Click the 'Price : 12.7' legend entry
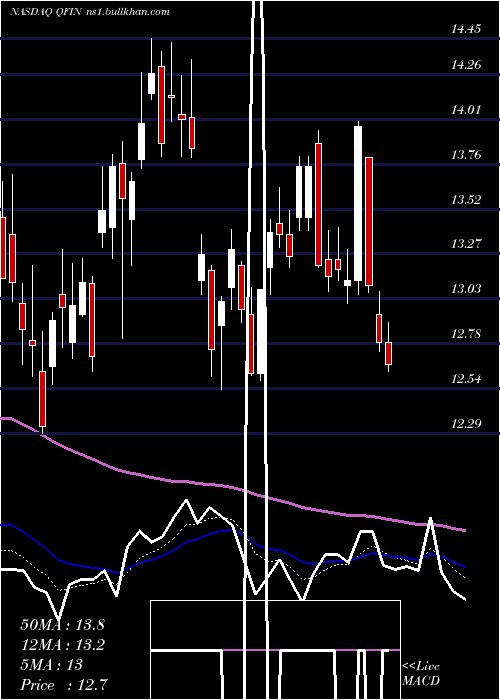500x700 pixels. click(x=63, y=685)
